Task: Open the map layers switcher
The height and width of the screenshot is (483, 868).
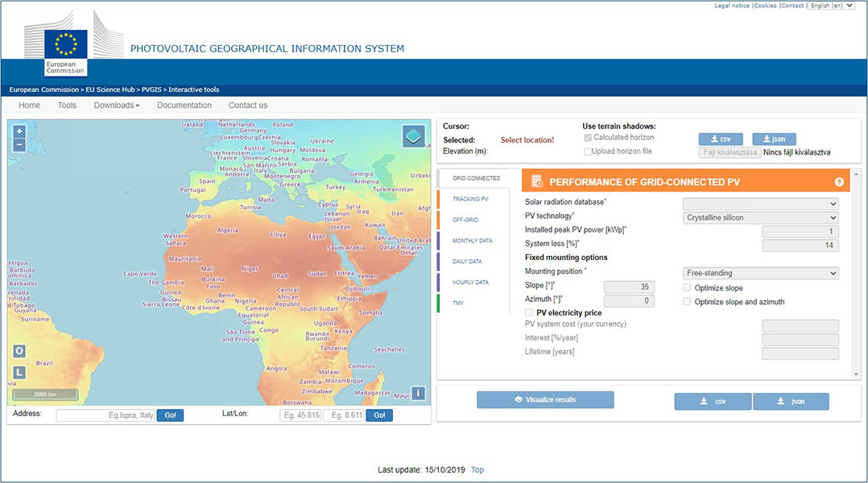Action: point(414,136)
